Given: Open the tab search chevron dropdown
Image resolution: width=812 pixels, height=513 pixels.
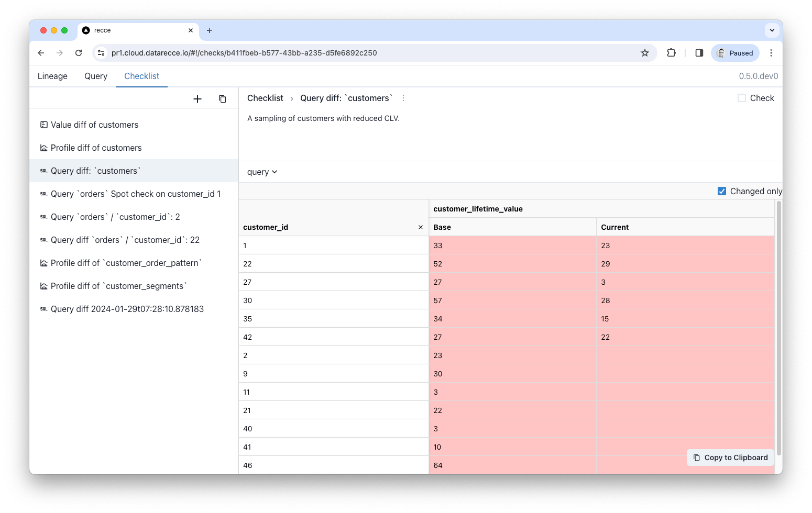Looking at the screenshot, I should coord(772,30).
